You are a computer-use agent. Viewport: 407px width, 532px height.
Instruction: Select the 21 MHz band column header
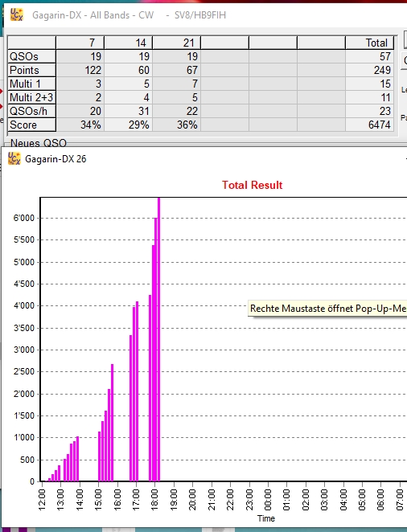coord(176,43)
